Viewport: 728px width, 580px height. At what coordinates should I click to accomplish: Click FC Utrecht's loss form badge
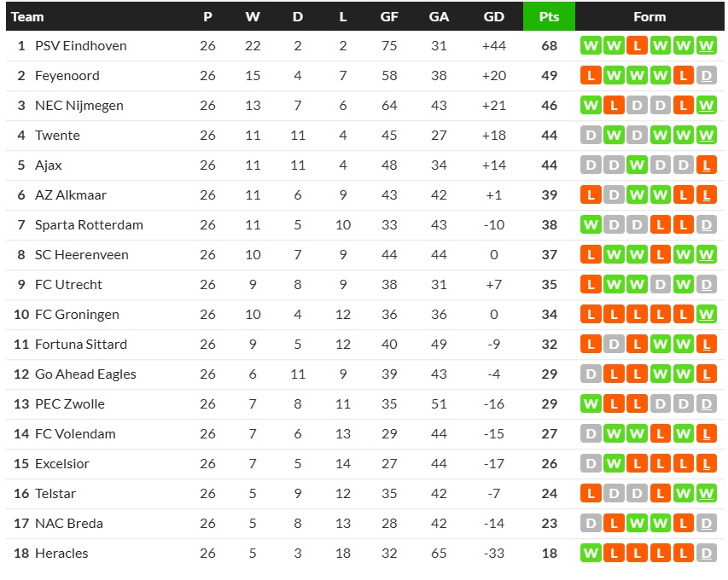coord(590,285)
